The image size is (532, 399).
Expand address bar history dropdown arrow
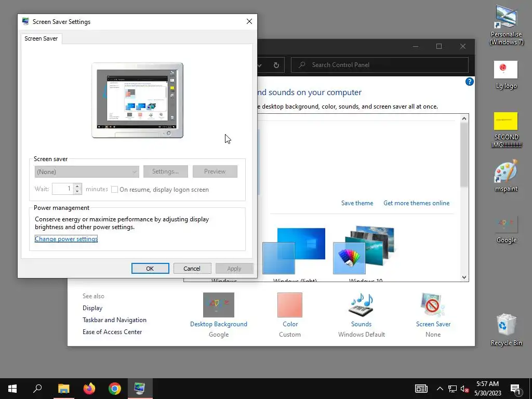click(260, 65)
